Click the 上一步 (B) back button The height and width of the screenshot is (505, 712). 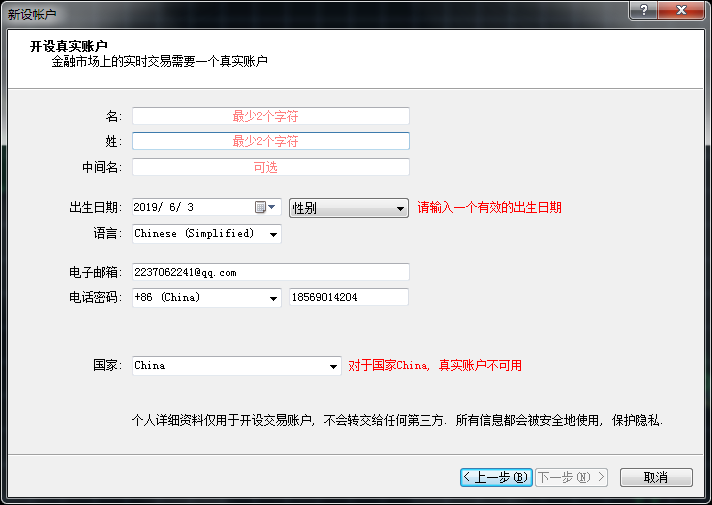496,477
